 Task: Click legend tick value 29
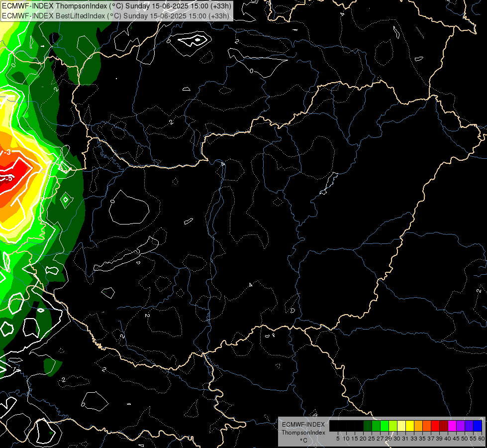(389, 439)
